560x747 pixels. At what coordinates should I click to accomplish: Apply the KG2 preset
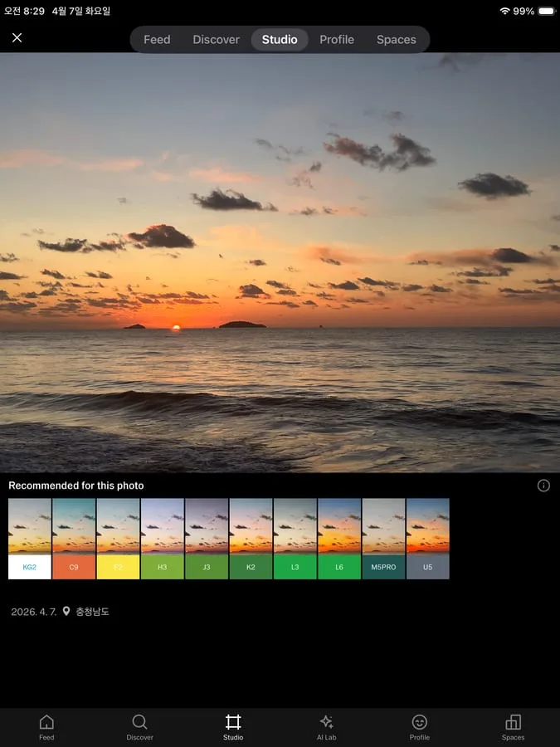30,539
